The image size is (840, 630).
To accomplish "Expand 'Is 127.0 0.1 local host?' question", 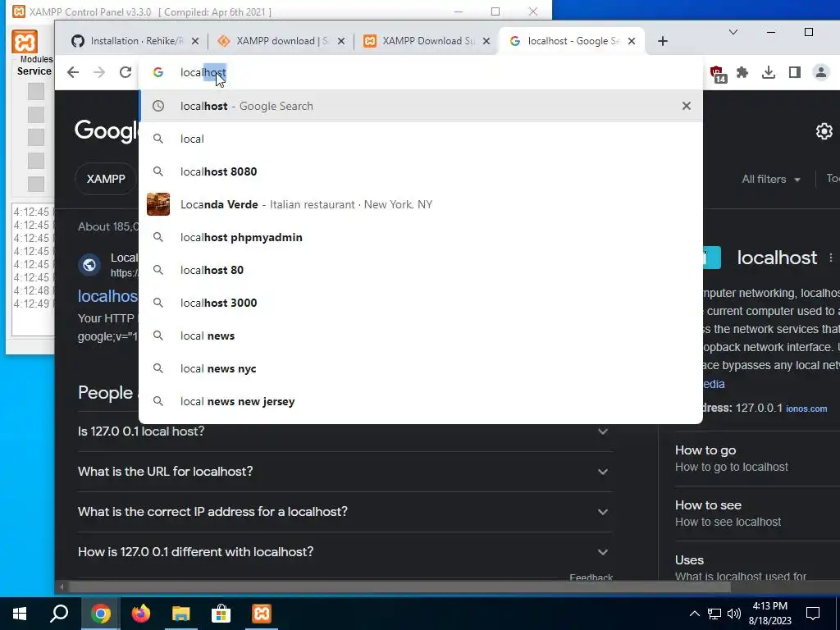I will pyautogui.click(x=345, y=431).
